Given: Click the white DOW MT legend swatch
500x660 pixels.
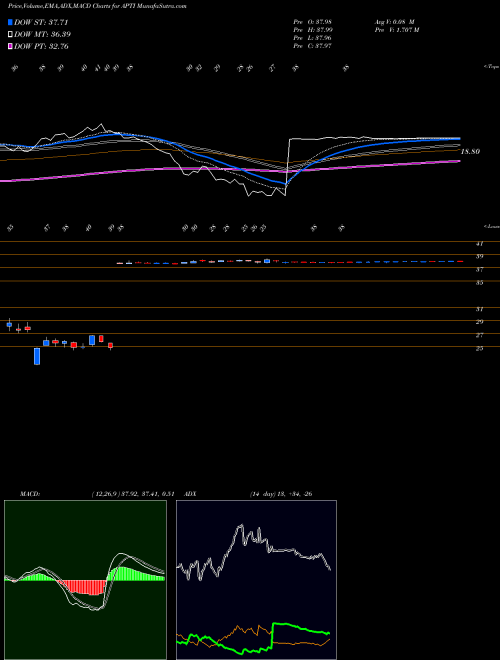Looking at the screenshot, I should (10, 35).
